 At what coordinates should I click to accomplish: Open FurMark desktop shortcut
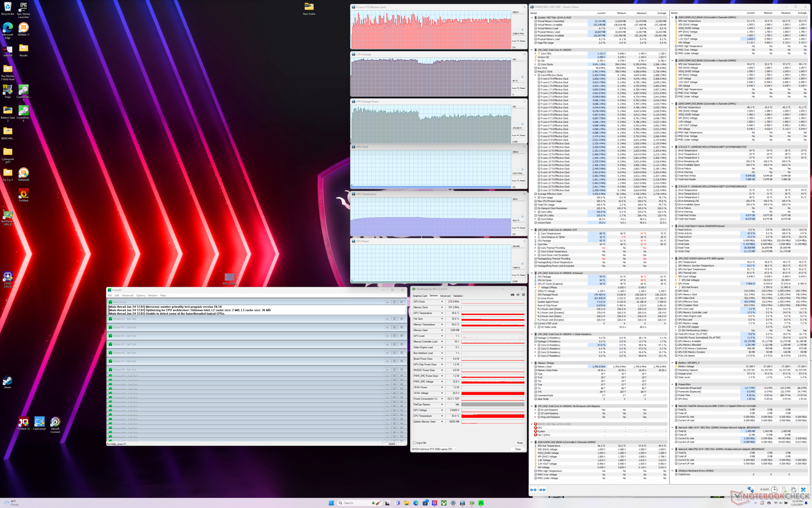coord(23,194)
